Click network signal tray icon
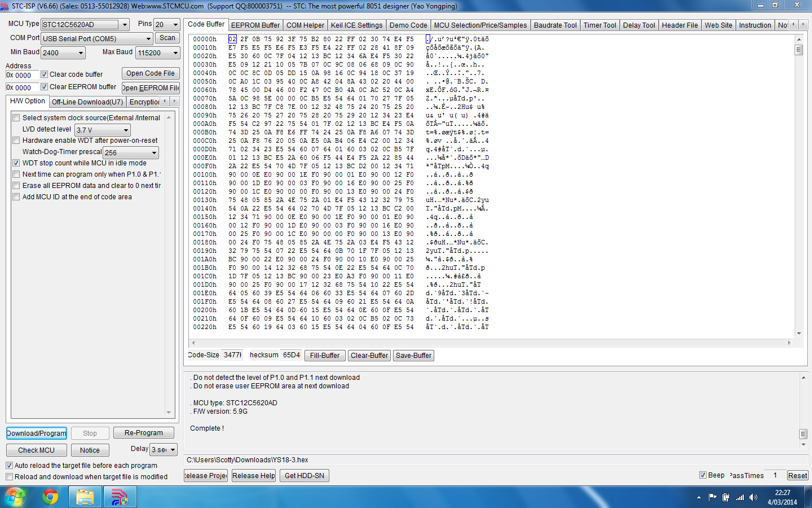This screenshot has width=812, height=508. (x=740, y=497)
